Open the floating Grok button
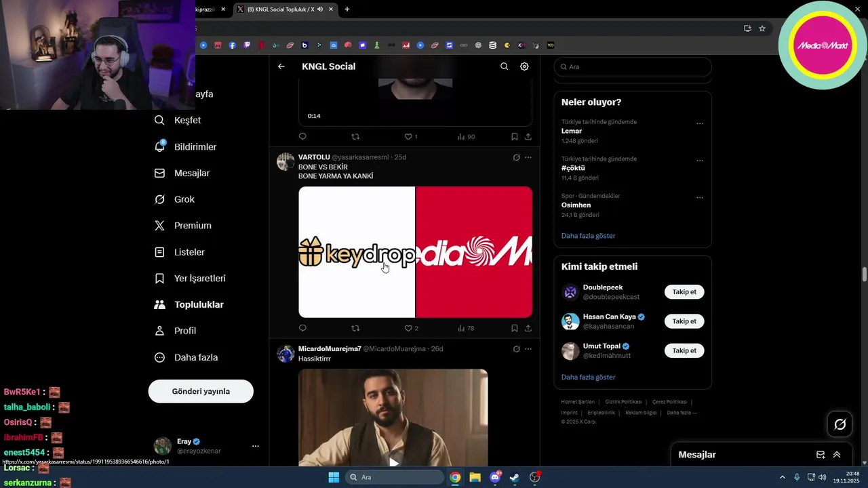The width and height of the screenshot is (868, 488). (x=840, y=424)
